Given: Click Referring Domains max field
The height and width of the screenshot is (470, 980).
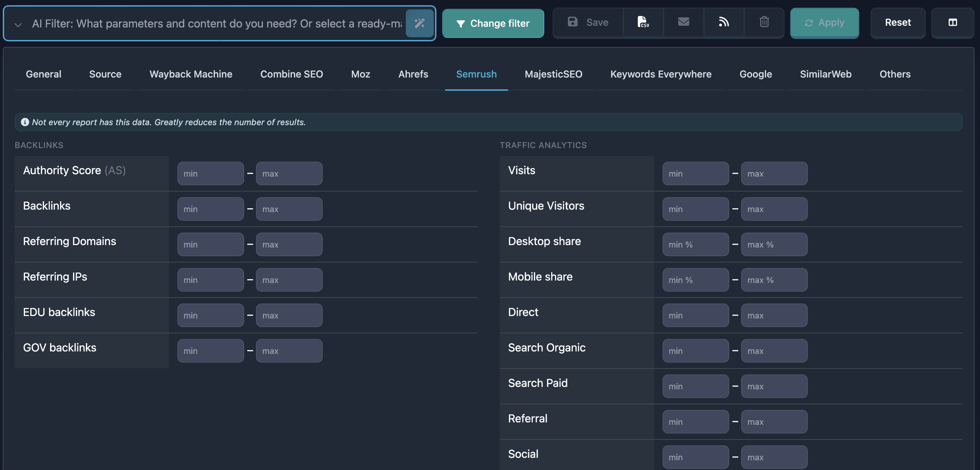Looking at the screenshot, I should pyautogui.click(x=289, y=244).
